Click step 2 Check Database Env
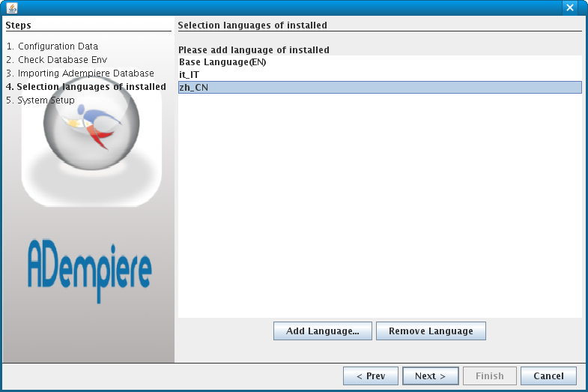The width and height of the screenshot is (588, 392). pos(57,60)
